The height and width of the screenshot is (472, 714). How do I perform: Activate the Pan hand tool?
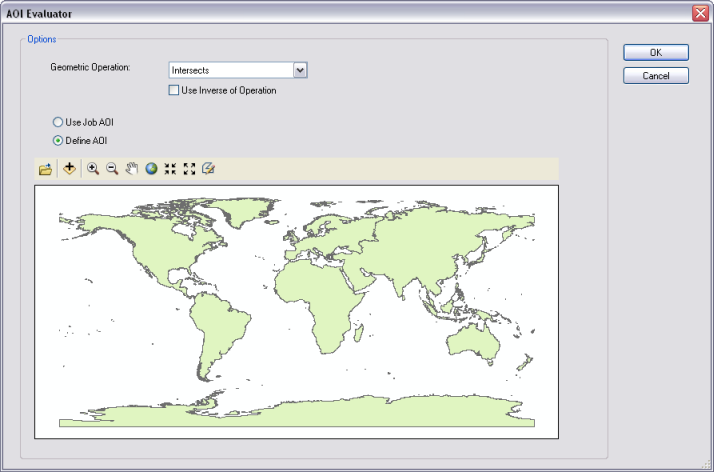[x=131, y=169]
